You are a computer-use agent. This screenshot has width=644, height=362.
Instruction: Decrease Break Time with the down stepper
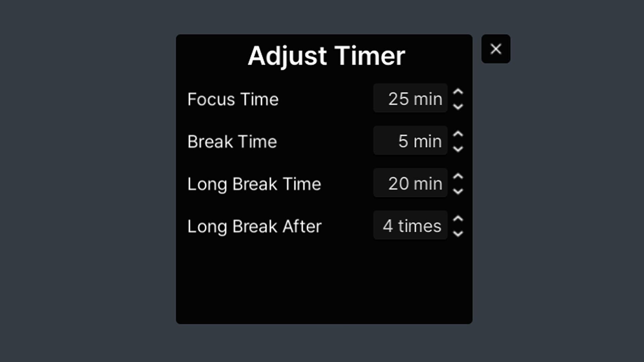click(x=458, y=148)
